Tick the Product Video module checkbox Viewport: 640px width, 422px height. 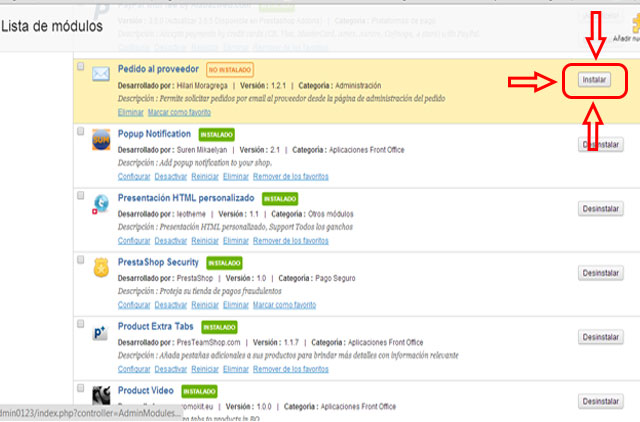81,388
